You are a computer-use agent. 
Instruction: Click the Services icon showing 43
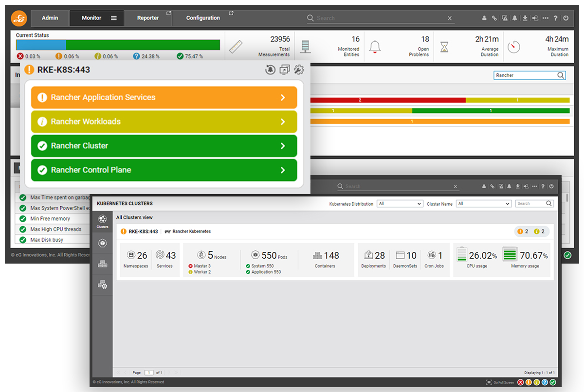click(x=160, y=255)
